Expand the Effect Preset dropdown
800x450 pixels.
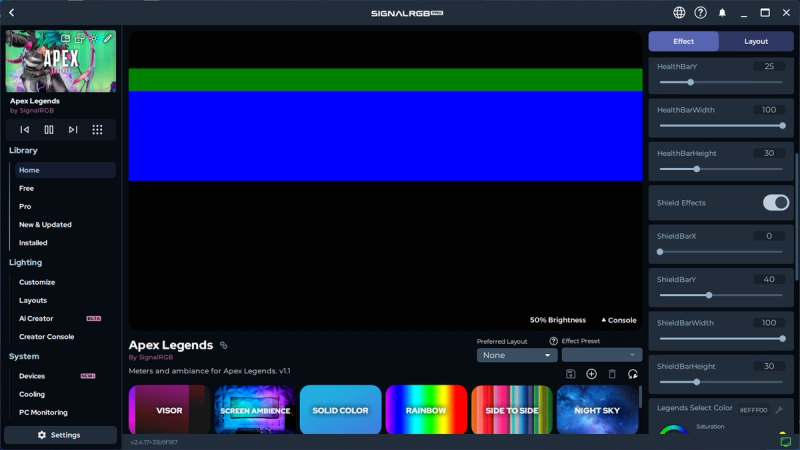pos(601,355)
